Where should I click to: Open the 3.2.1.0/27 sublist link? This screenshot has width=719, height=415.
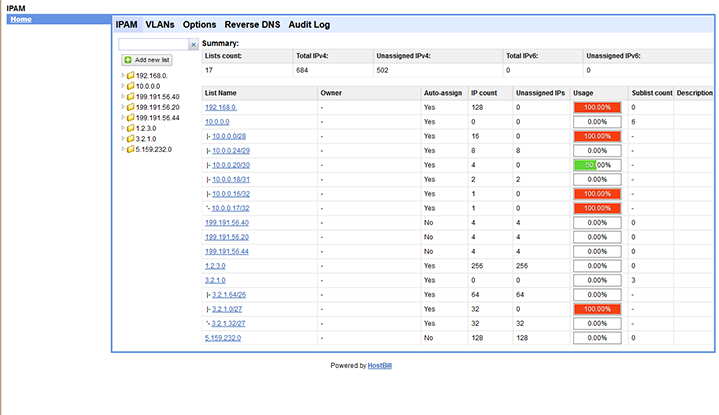click(x=227, y=309)
